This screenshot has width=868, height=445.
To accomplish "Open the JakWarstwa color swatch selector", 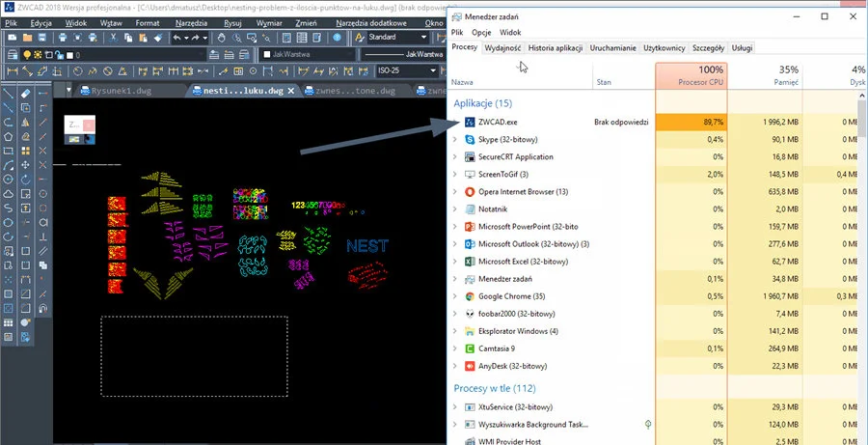I will [x=265, y=55].
